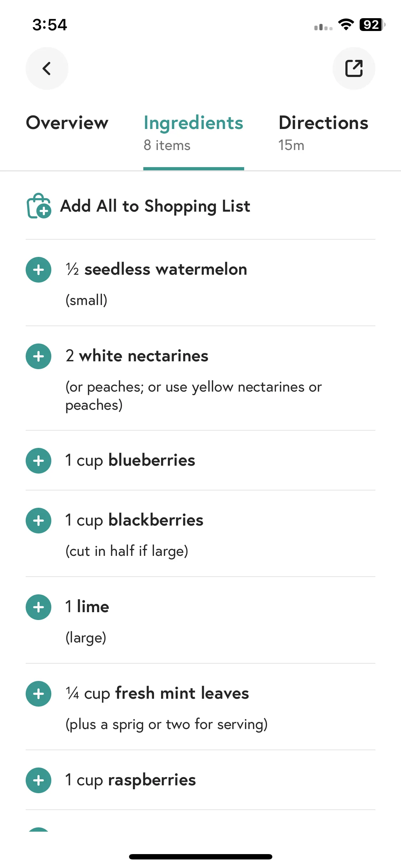Add blueberries with its plus icon
401x868 pixels.
click(38, 461)
